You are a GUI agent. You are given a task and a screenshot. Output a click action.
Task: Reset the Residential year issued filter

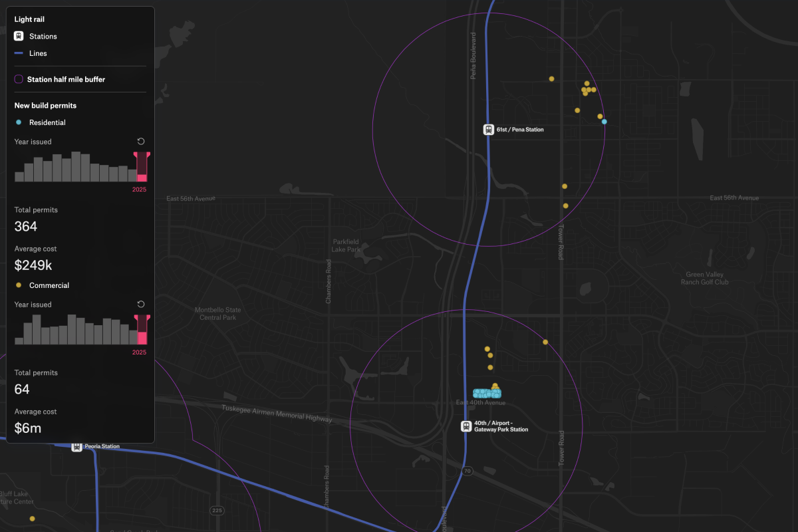click(141, 142)
